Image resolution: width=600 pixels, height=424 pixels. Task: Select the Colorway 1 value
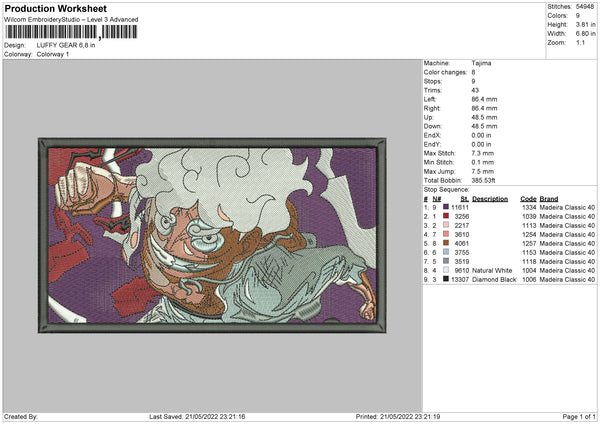click(x=53, y=54)
